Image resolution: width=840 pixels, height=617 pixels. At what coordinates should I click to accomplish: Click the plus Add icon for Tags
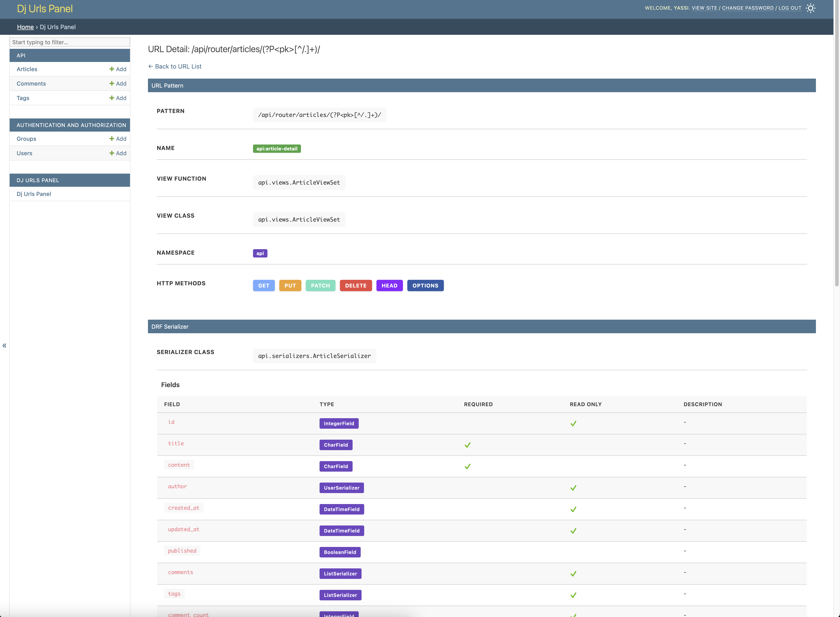tap(112, 98)
